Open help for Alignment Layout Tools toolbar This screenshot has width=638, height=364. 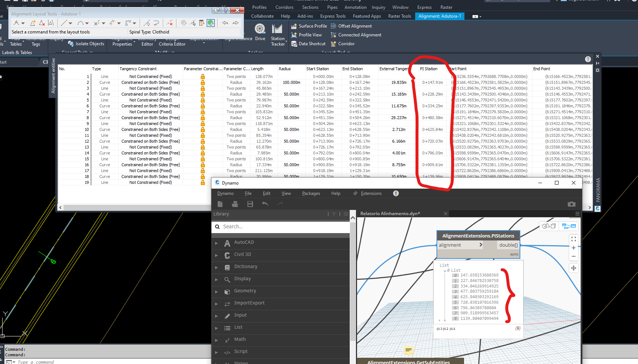225,10
